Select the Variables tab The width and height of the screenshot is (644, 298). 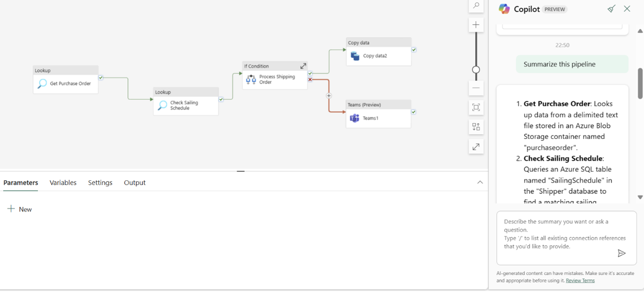(63, 182)
